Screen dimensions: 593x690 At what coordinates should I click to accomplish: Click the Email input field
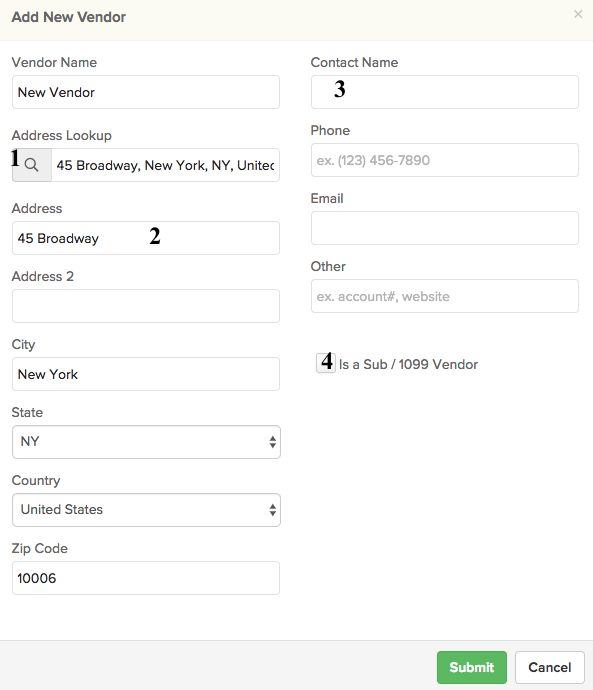click(x=445, y=228)
